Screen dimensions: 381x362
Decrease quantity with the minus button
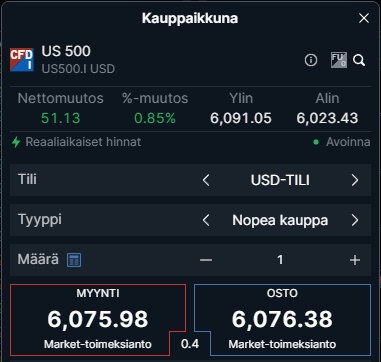coord(206,260)
